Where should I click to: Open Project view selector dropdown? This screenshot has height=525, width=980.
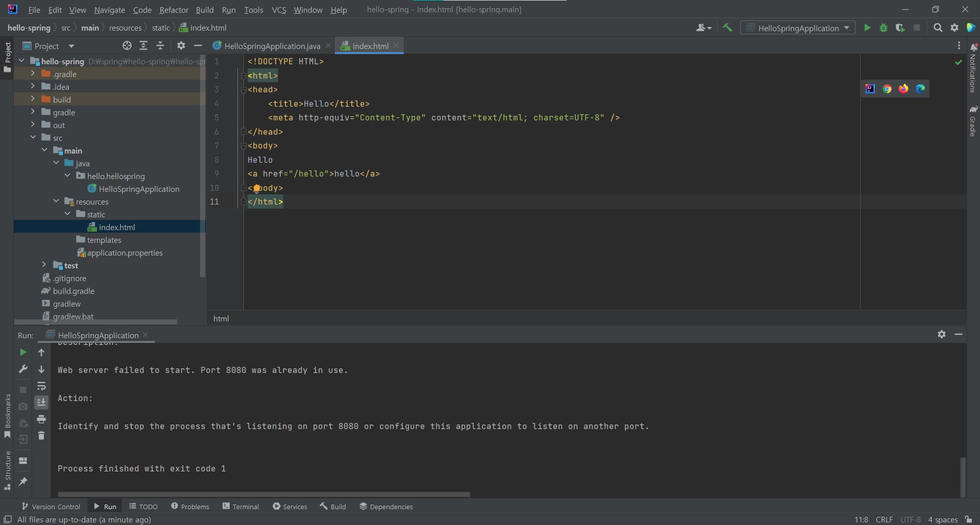coord(48,46)
